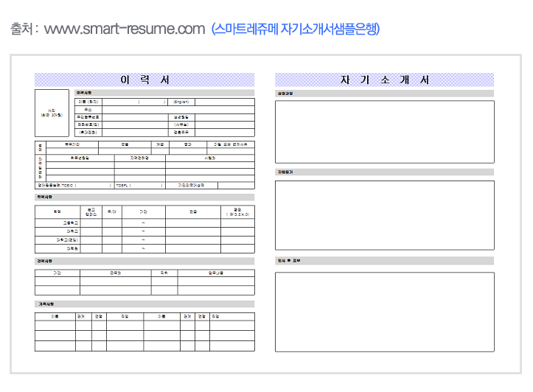Click the 성장과정 section header
Viewport: 533px width, 392px height.
pos(385,94)
